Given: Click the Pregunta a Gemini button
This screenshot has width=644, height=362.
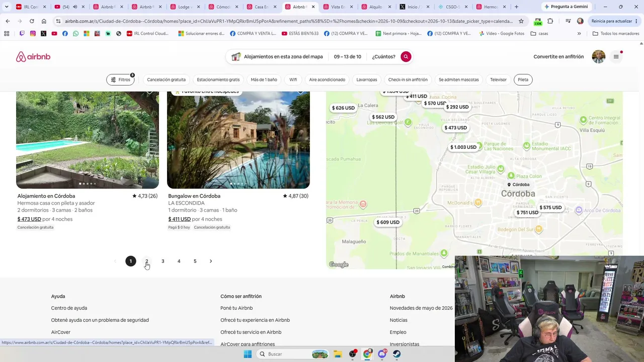Looking at the screenshot, I should coord(566,7).
